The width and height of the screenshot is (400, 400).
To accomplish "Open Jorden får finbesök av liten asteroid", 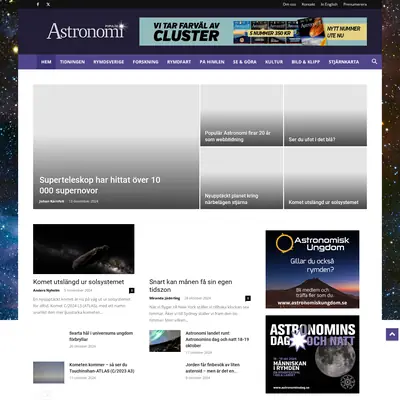I will coord(213,368).
